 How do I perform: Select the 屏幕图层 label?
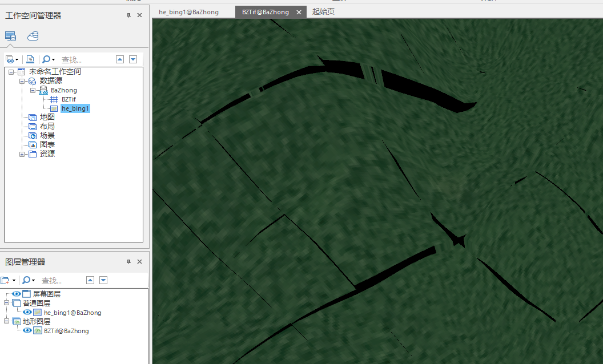(x=46, y=294)
